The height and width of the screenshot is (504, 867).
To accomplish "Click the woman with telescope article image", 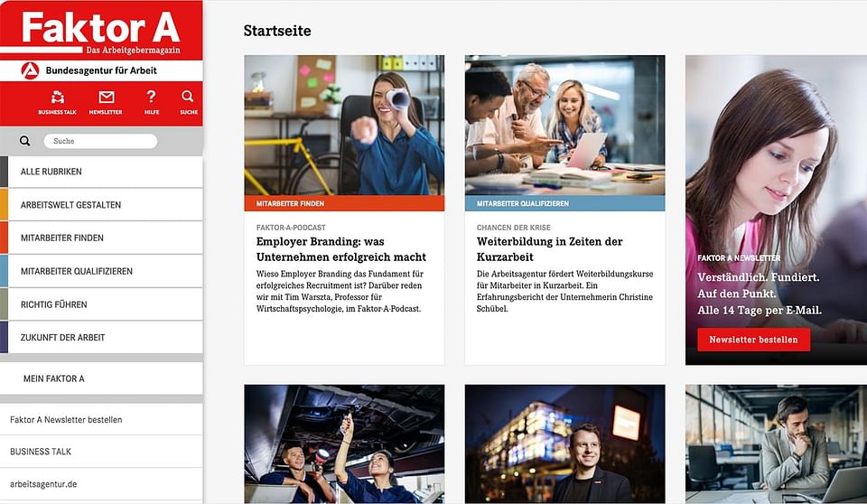I will click(x=344, y=125).
